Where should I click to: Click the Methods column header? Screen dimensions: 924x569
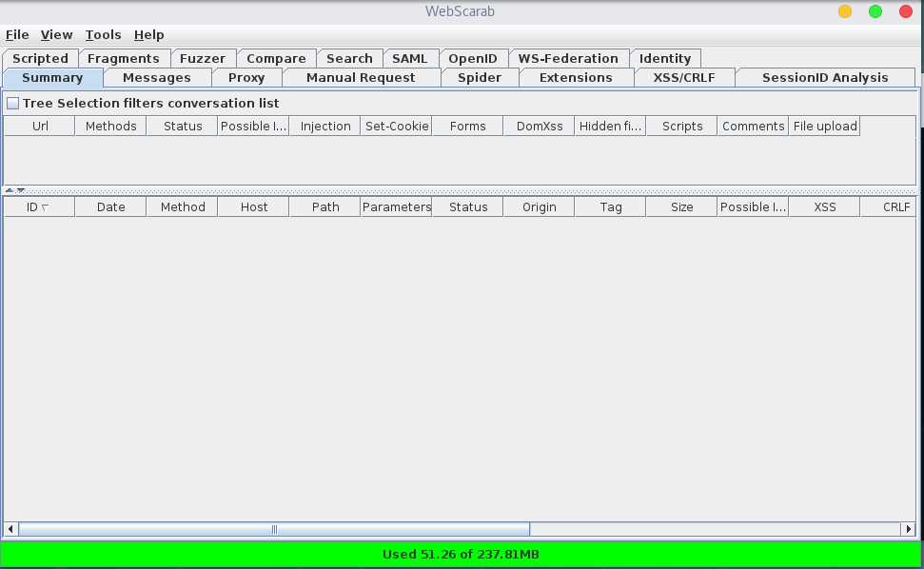point(110,126)
